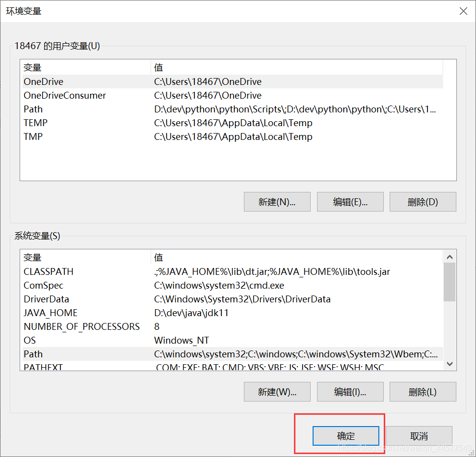Click 删除(L) button for system variables
476x457 pixels.
tap(423, 392)
